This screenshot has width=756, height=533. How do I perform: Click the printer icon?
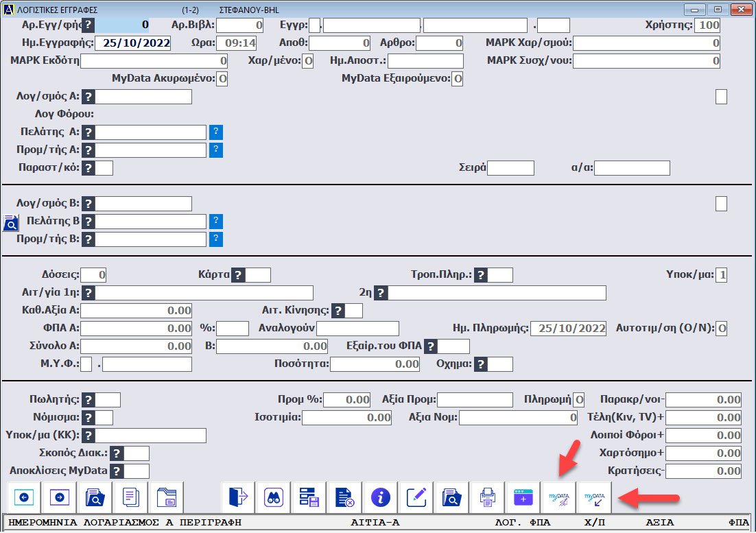(488, 497)
